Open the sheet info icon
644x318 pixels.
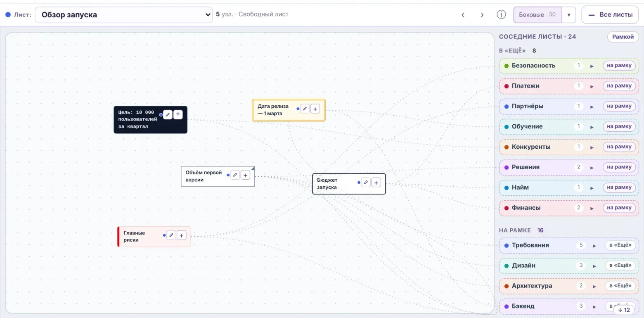(x=501, y=15)
